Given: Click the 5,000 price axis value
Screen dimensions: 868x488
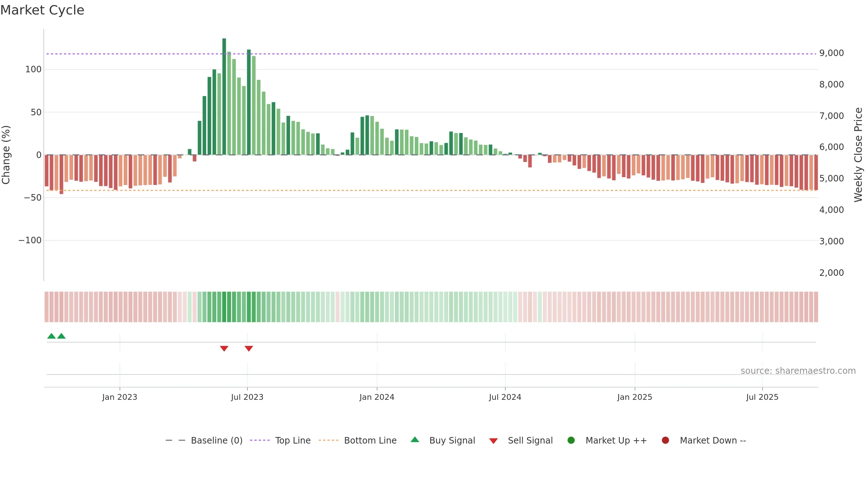Looking at the screenshot, I should coord(831,179).
